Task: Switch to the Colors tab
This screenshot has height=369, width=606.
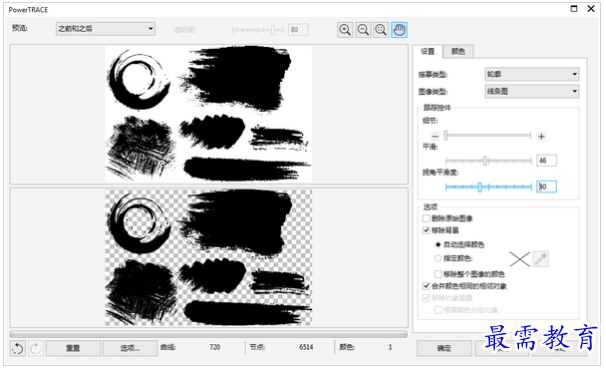Action: pyautogui.click(x=458, y=51)
